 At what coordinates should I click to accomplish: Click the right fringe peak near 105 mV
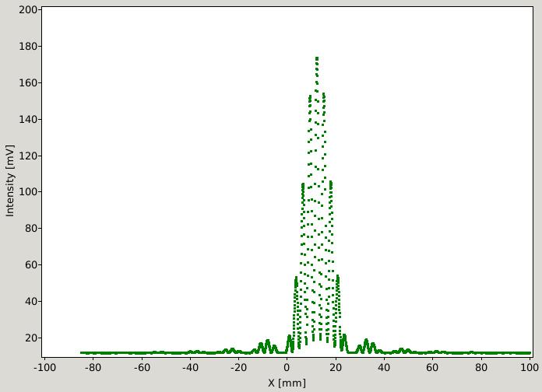pyautogui.click(x=331, y=183)
